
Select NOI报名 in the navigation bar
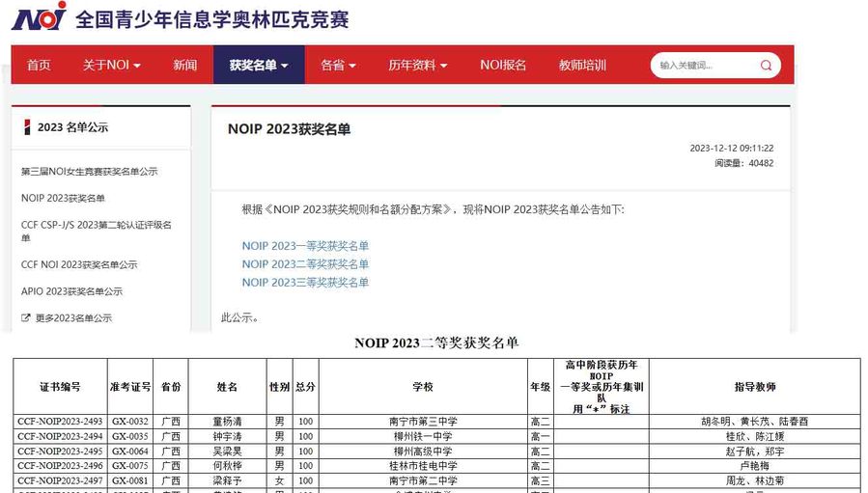(x=503, y=66)
